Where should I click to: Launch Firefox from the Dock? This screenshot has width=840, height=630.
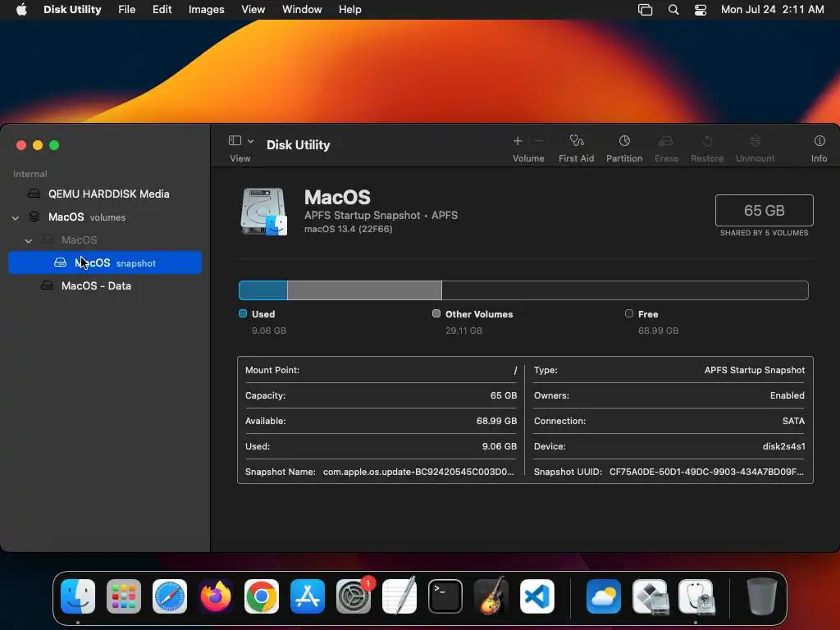[x=216, y=596]
